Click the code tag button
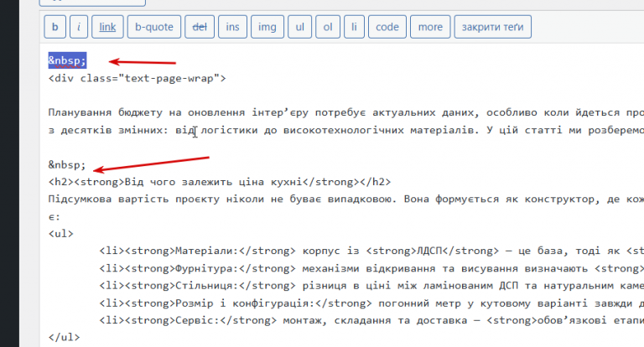 click(387, 27)
